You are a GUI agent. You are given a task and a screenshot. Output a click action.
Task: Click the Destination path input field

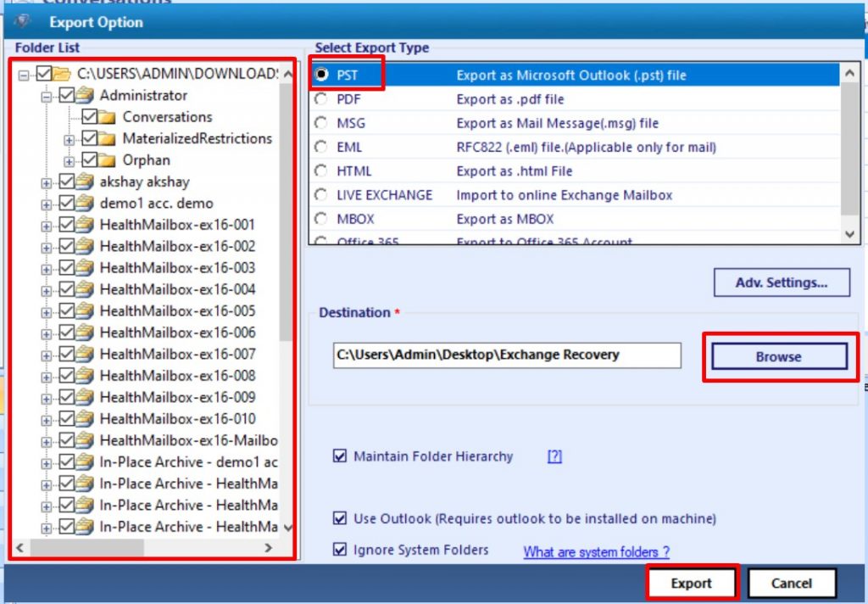tap(504, 355)
